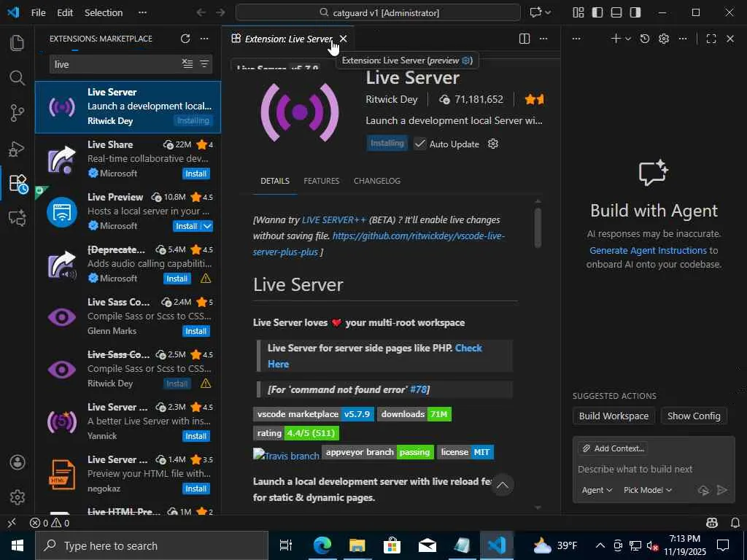Switch to the FEATURES tab
The image size is (747, 560).
tap(322, 181)
